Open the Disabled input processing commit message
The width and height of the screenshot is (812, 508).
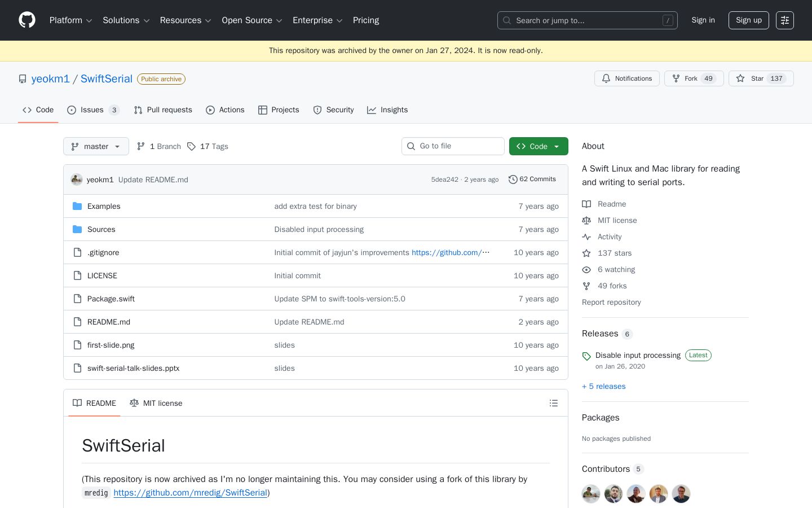[319, 229]
